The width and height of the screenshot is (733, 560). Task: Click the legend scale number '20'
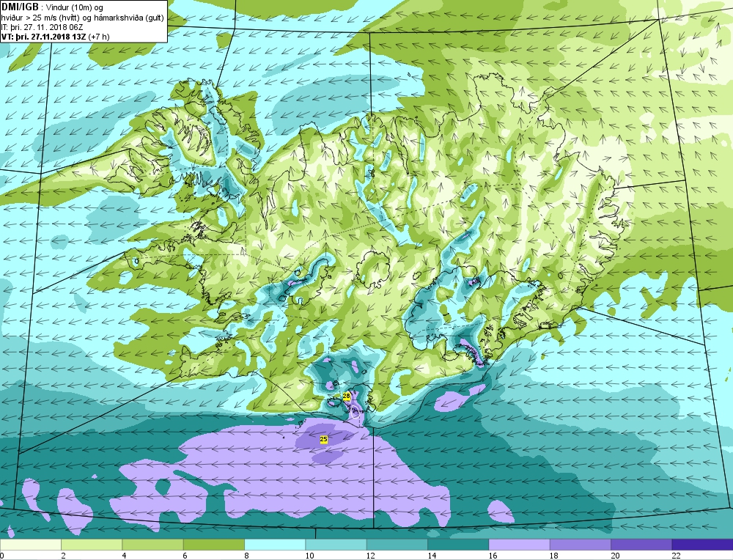tap(615, 556)
